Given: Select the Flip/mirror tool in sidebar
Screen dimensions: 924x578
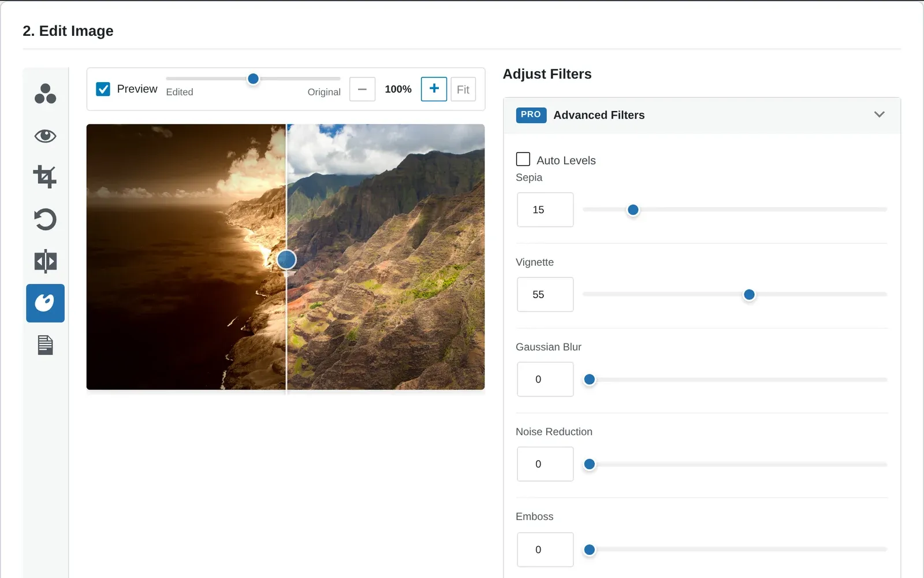Looking at the screenshot, I should pos(45,261).
